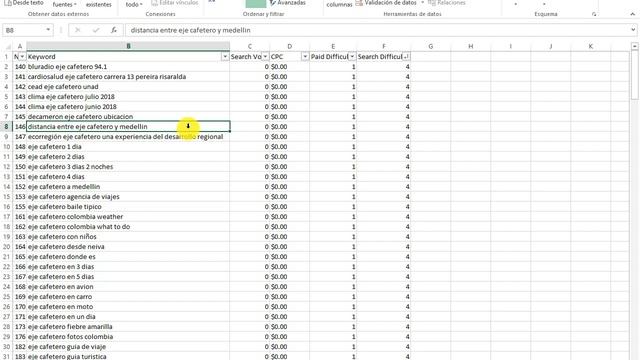Viewport: 640px width, 360px height.
Task: Open the Search Difficul sorted filter dropdown
Action: pos(406,57)
